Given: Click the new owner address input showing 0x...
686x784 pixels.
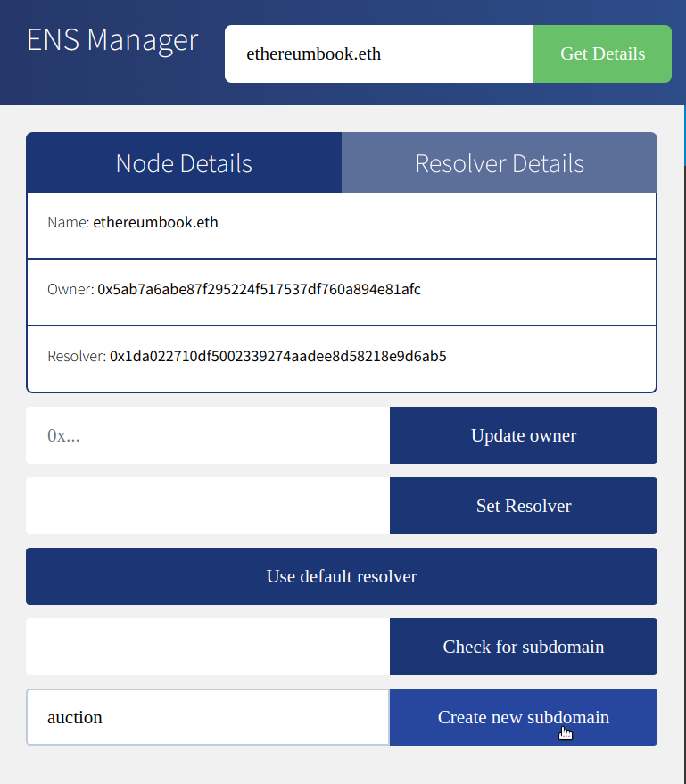Looking at the screenshot, I should click(207, 435).
